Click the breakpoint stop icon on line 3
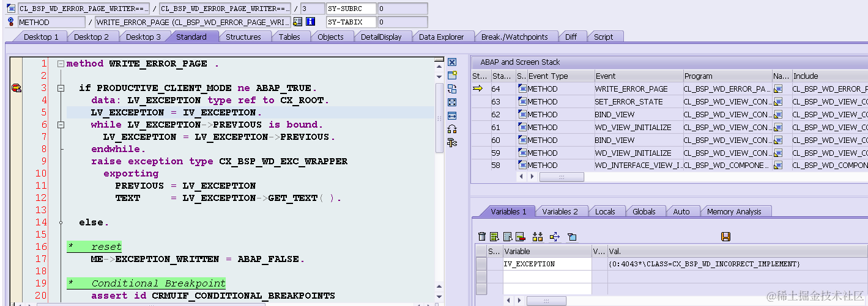Image resolution: width=868 pixels, height=306 pixels. [x=17, y=88]
